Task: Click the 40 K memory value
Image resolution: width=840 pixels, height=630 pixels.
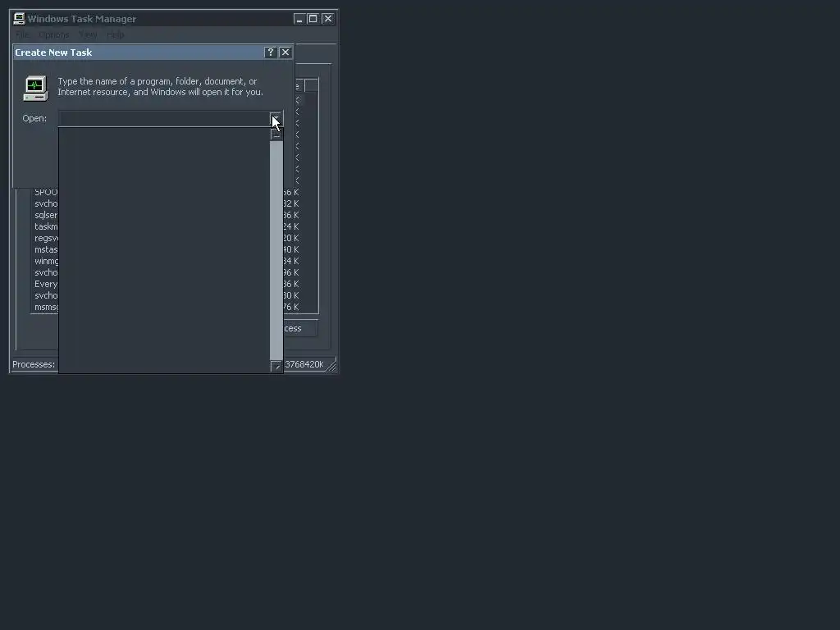Action: [x=291, y=249]
